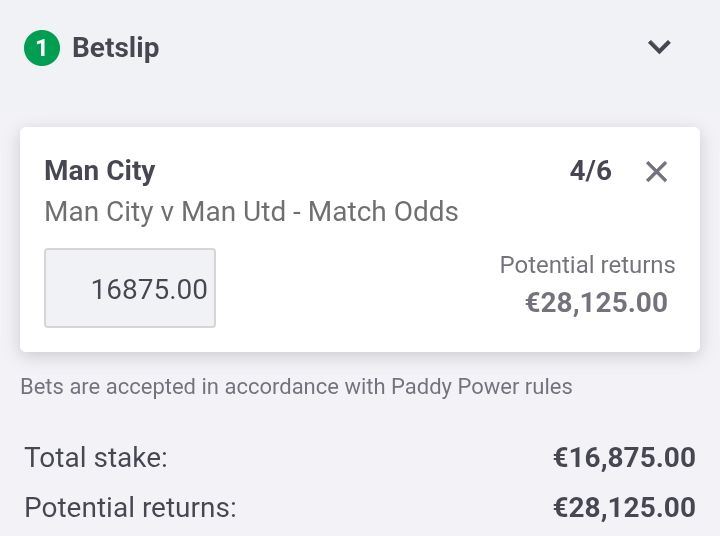Open the Man City v Man Utd event line
Screen dimensions: 720x536
coord(251,212)
